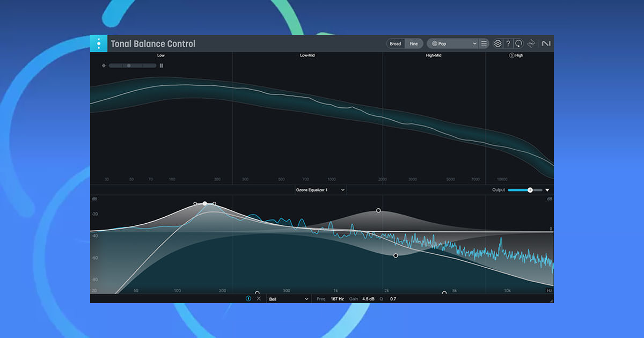Viewport: 644px width, 338px height.
Task: Click the 4.5 dB gain value field
Action: click(x=369, y=299)
